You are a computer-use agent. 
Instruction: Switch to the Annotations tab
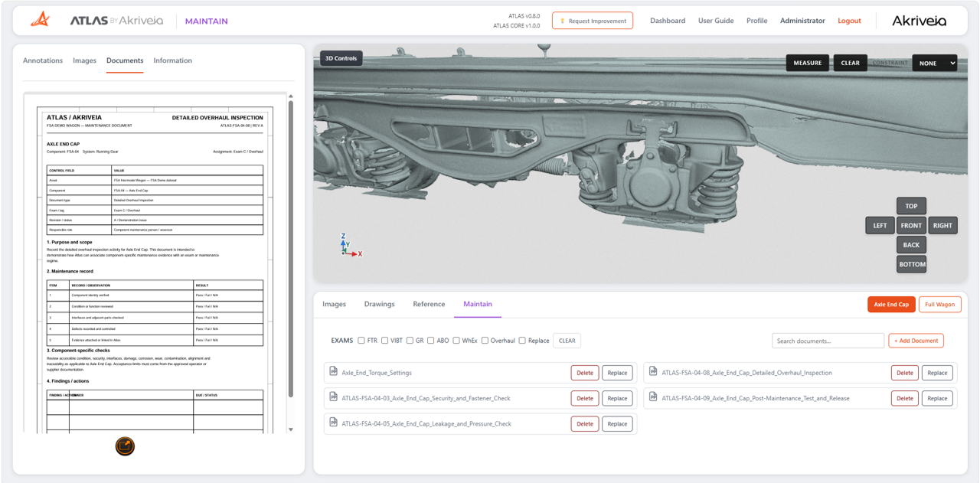[43, 60]
